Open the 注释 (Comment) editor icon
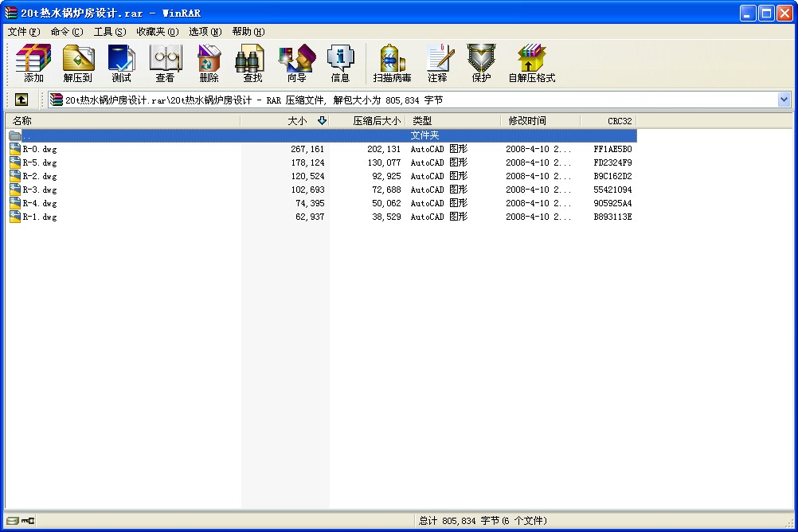This screenshot has height=532, width=798. coord(437,64)
